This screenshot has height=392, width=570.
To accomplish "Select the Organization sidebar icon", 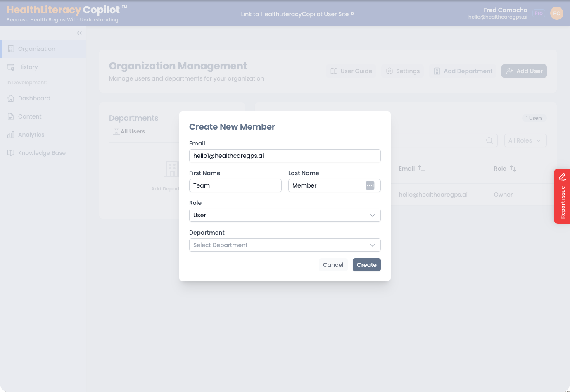I will click(x=10, y=48).
